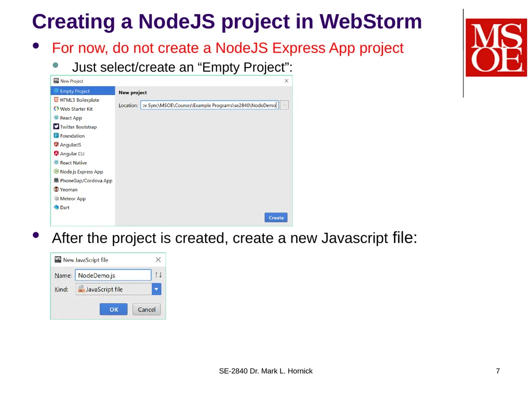Click the Yeoman icon
Viewport: 532px width, 399px height.
tap(56, 189)
